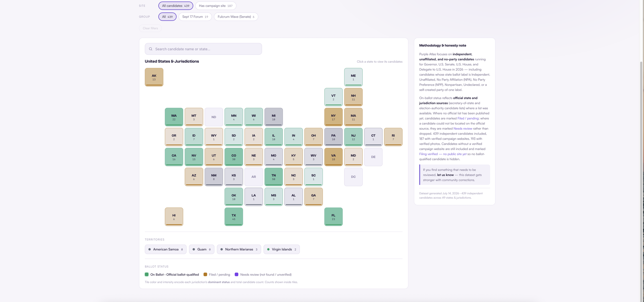
Task: Select the Hawaii HI tile
Action: tap(174, 217)
